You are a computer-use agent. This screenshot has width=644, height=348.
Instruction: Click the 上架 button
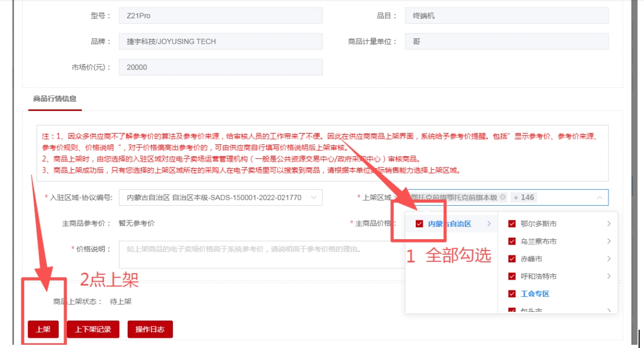click(43, 329)
